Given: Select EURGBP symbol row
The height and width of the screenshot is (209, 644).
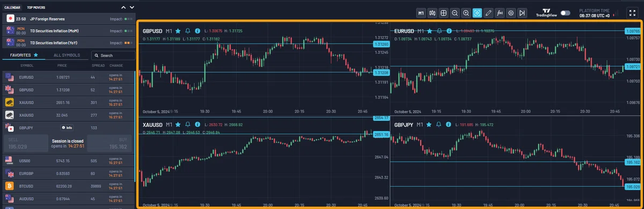Looking at the screenshot, I should pyautogui.click(x=68, y=173).
